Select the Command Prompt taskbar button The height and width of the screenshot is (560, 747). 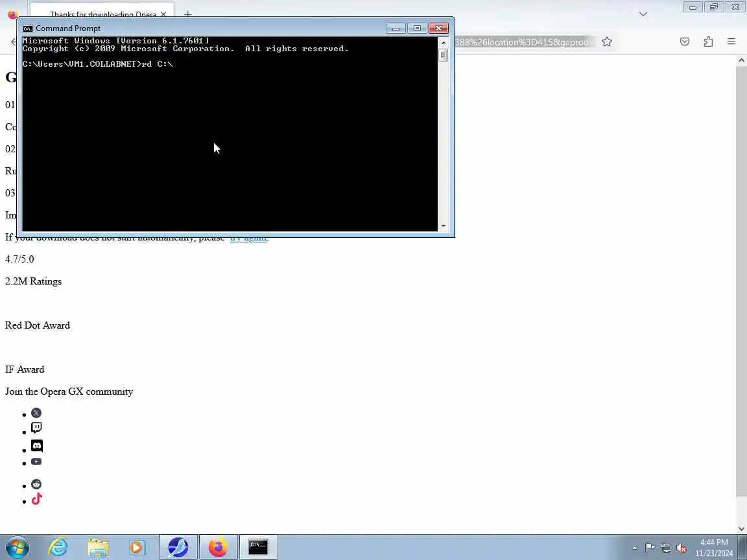point(258,547)
